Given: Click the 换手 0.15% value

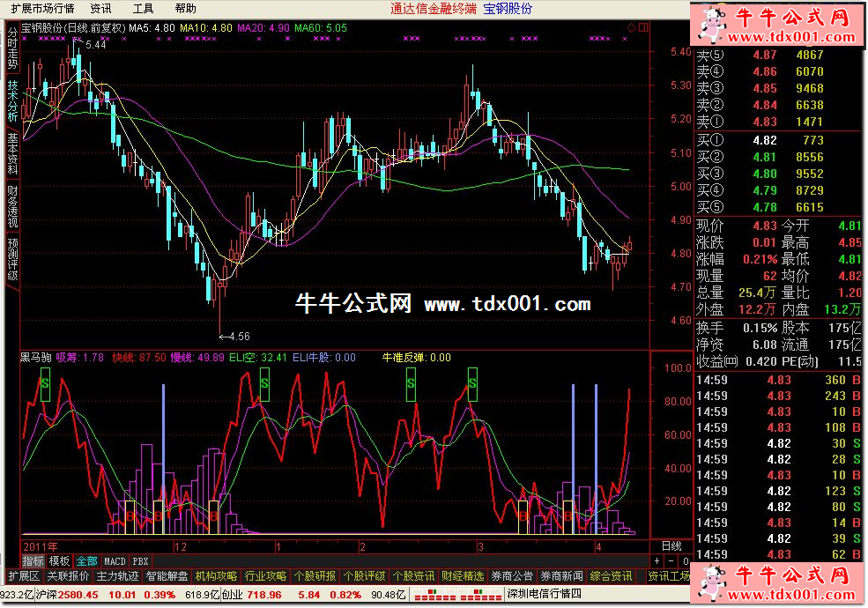Looking at the screenshot, I should point(760,329).
